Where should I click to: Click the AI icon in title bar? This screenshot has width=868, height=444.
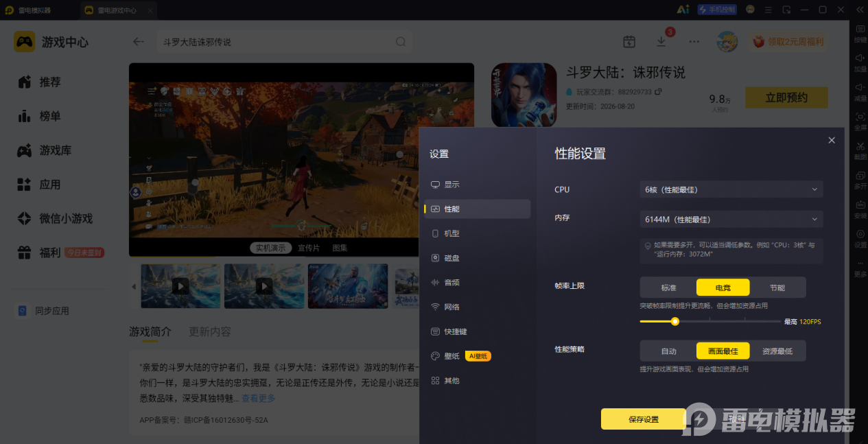point(683,10)
